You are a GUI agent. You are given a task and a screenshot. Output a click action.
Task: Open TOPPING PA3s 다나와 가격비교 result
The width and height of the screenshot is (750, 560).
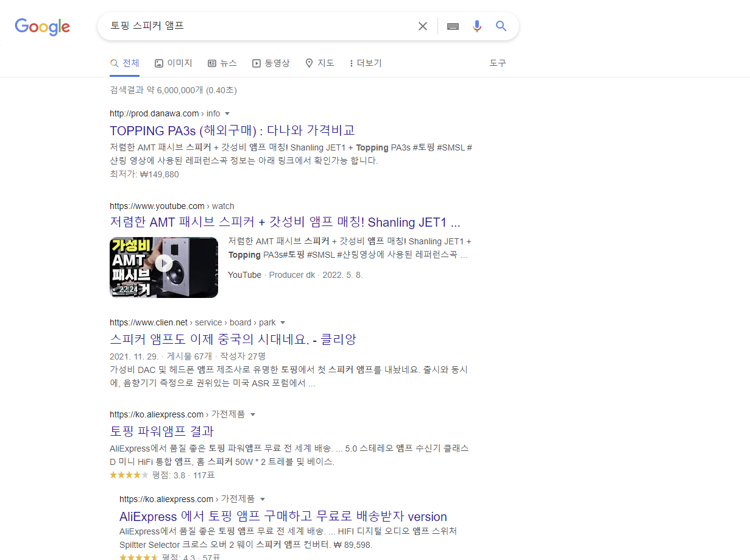click(232, 130)
